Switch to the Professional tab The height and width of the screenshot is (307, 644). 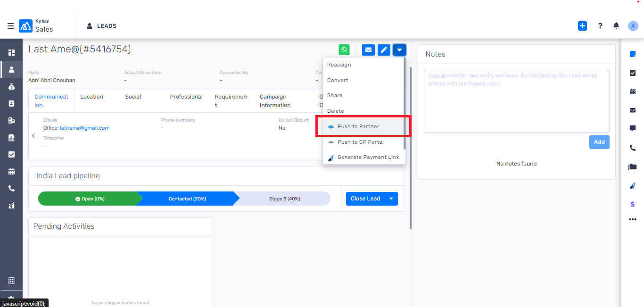tap(186, 97)
